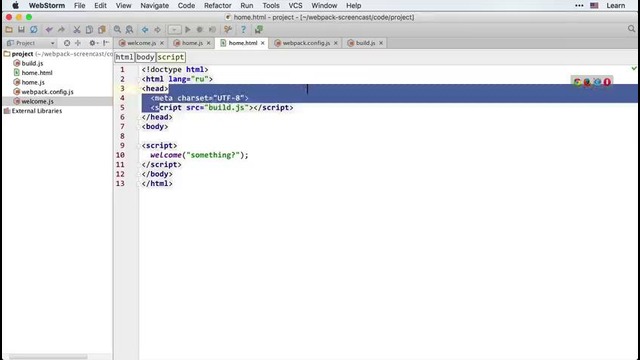This screenshot has width=640, height=360.
Task: Select External Libraries in the project tree
Action: (37, 111)
